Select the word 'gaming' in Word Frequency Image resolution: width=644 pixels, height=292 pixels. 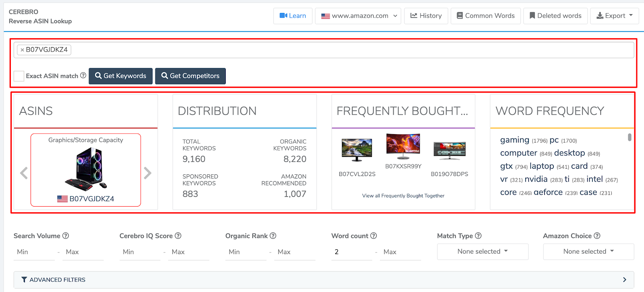click(515, 140)
